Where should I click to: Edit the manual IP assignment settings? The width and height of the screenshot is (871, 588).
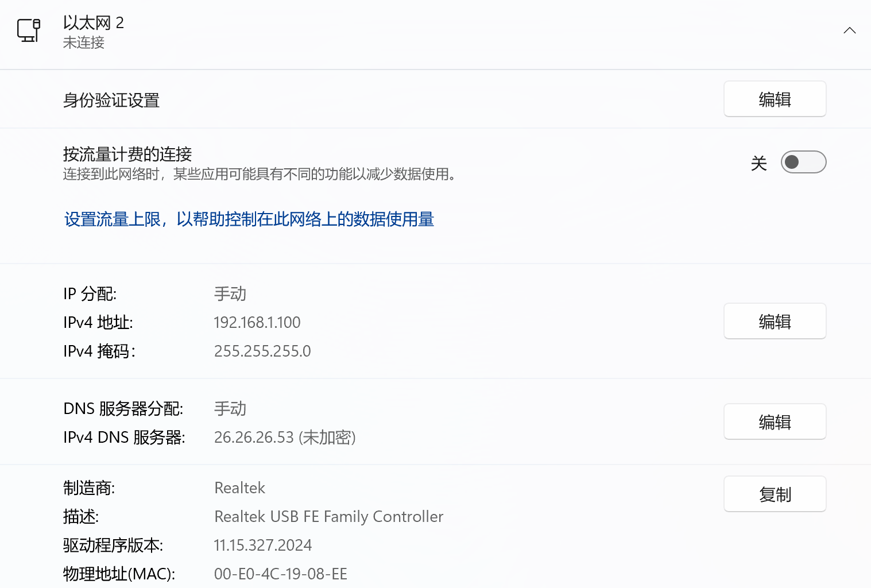coord(775,321)
